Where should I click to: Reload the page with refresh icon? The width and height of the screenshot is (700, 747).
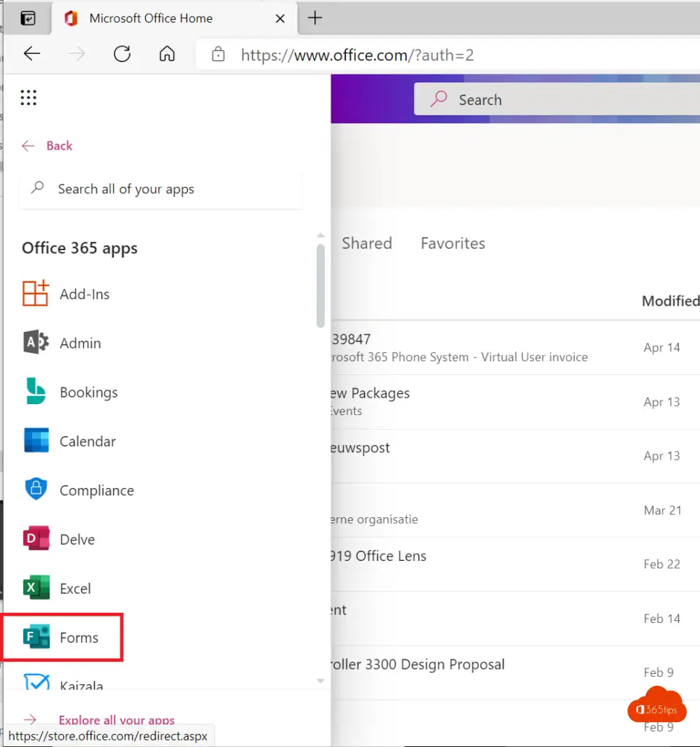click(122, 54)
